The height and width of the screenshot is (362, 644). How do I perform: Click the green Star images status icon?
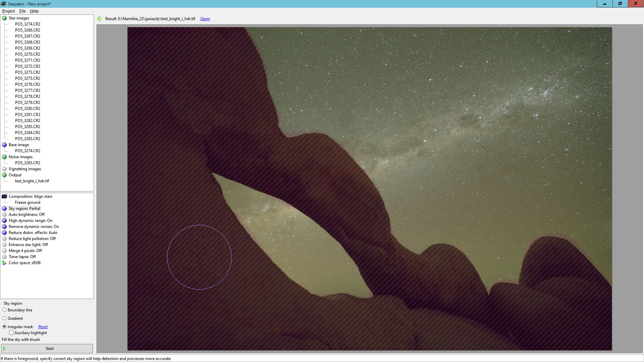click(x=4, y=18)
